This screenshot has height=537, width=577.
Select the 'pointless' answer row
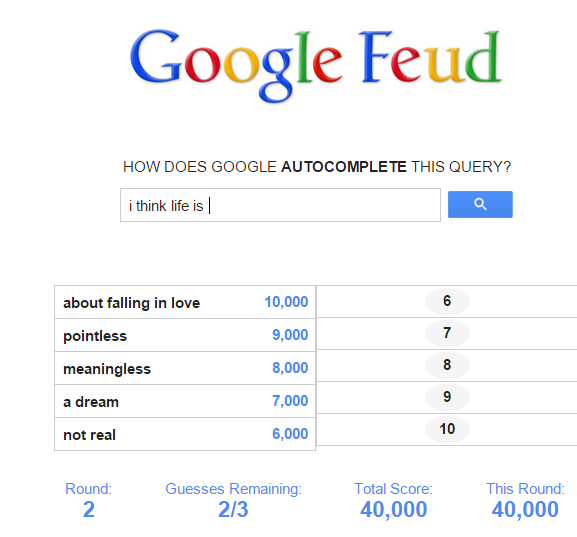(185, 335)
